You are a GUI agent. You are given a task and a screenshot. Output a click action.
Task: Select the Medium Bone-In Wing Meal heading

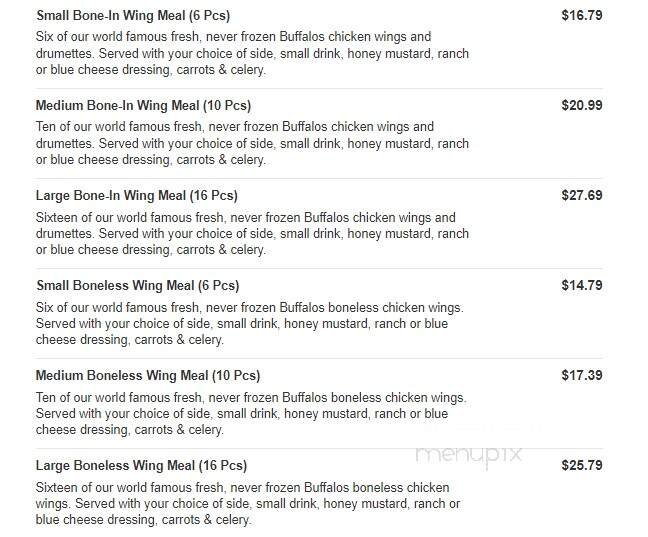tap(143, 106)
